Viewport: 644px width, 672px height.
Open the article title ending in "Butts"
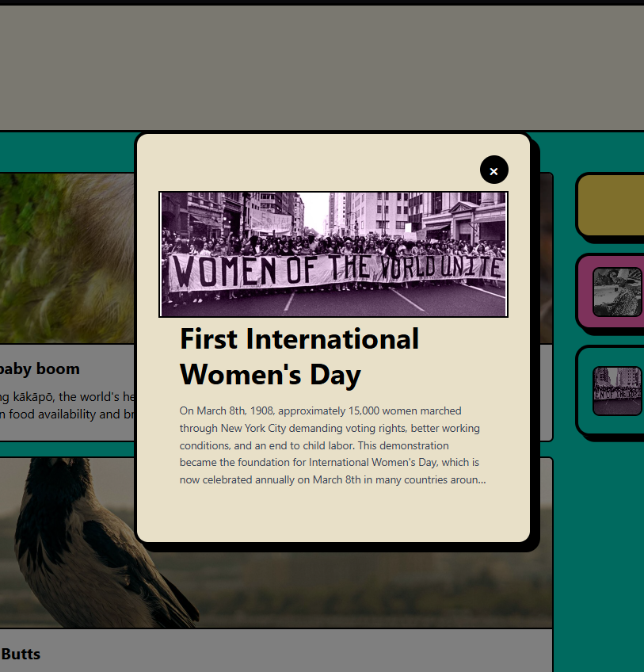(21, 654)
